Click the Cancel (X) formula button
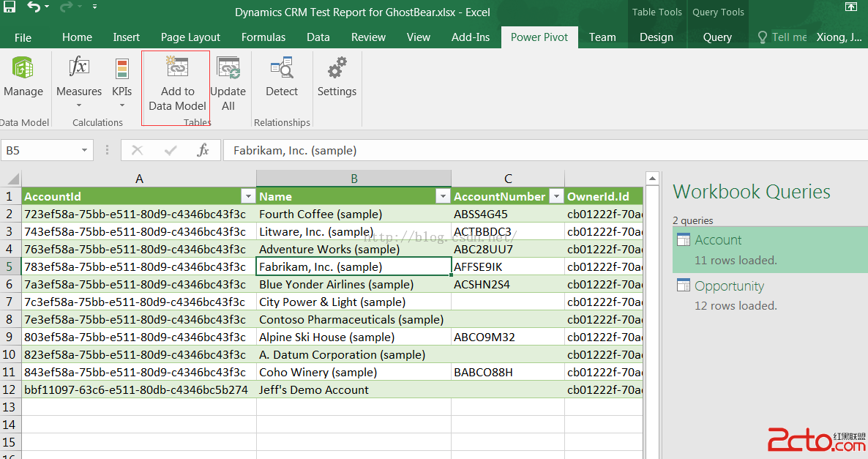The image size is (868, 459). [x=137, y=150]
